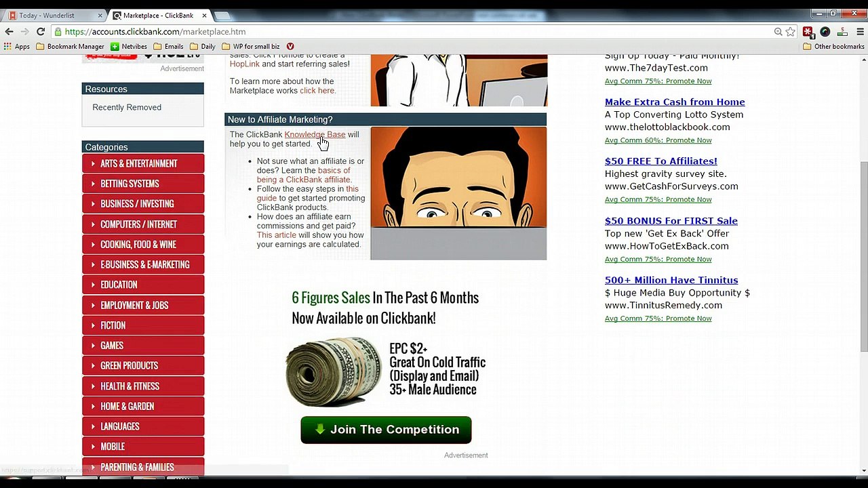
Task: Select the Languages category
Action: (x=143, y=426)
